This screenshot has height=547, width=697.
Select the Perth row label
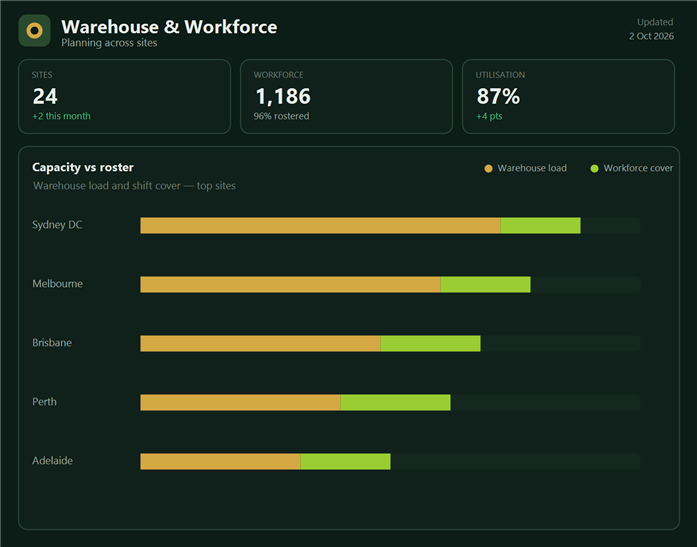[x=44, y=402]
